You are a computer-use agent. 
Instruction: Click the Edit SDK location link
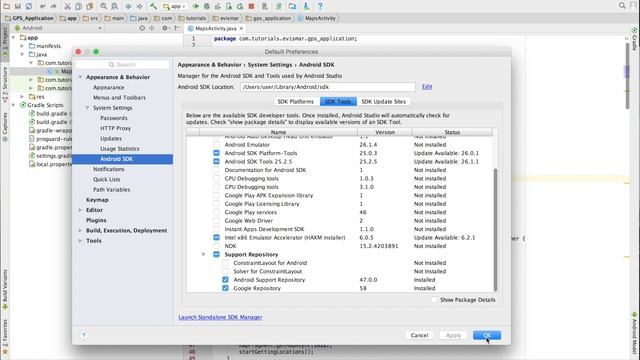coord(427,87)
